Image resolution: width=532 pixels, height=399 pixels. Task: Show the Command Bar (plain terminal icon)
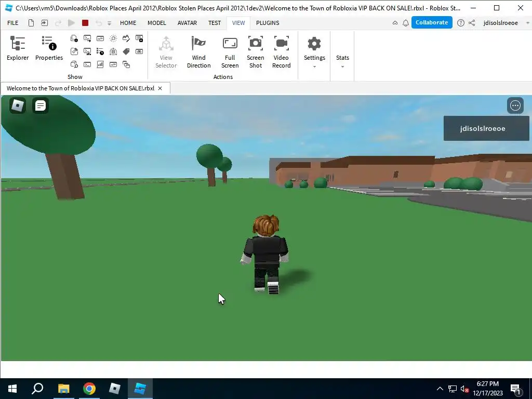pos(87,64)
